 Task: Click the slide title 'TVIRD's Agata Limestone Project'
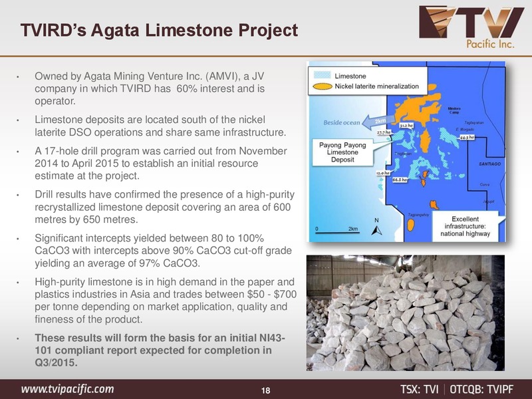point(159,30)
